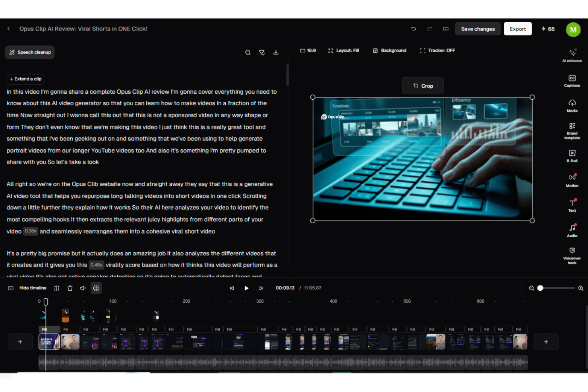Play the video preview
The height and width of the screenshot is (392, 588).
246,288
